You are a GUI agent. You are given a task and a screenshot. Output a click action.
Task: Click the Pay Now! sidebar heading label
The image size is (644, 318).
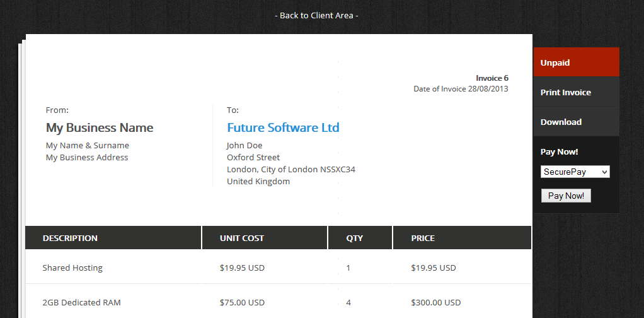coord(559,151)
